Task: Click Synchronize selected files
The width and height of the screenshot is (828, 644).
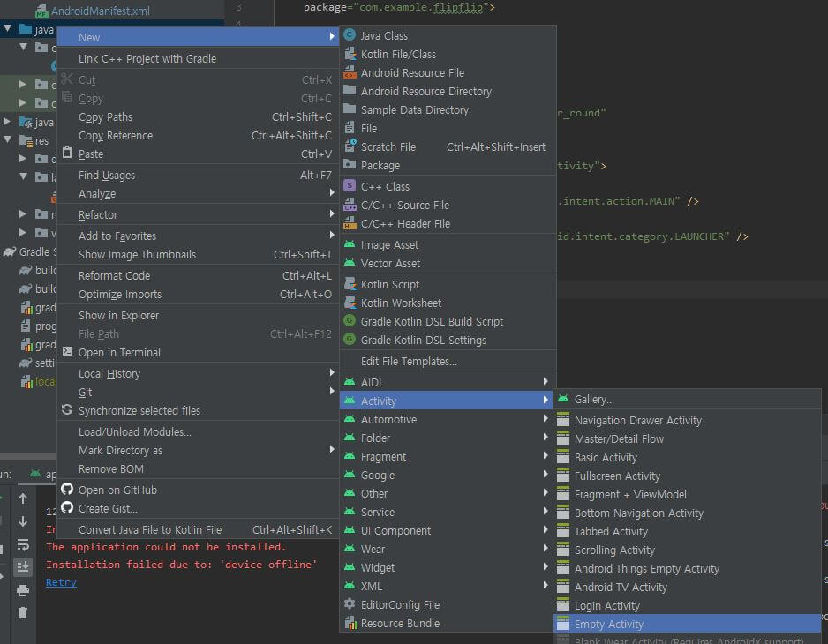Action: [x=198, y=411]
